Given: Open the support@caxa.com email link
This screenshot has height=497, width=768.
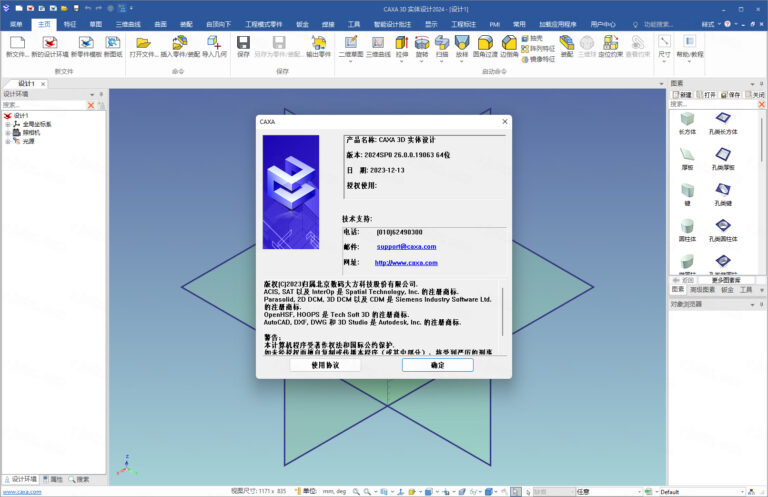Looking at the screenshot, I should pyautogui.click(x=407, y=246).
